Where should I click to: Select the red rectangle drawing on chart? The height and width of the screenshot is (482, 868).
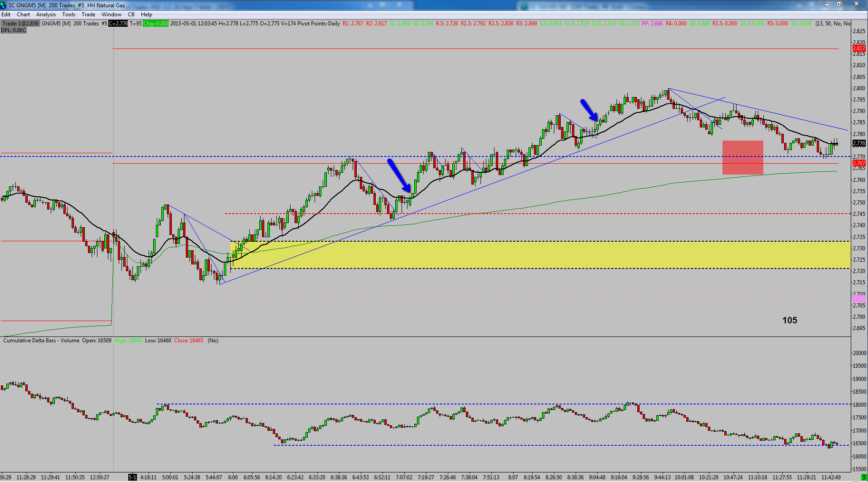[743, 157]
